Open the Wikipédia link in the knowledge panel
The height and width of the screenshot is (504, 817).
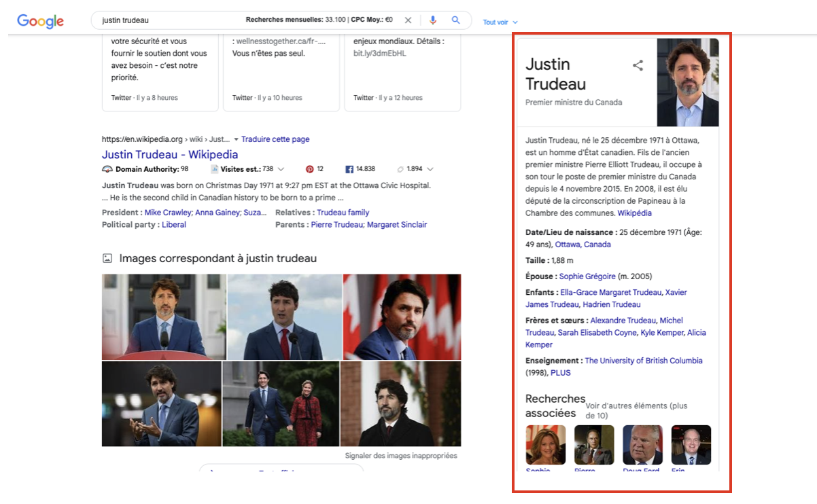tap(634, 213)
